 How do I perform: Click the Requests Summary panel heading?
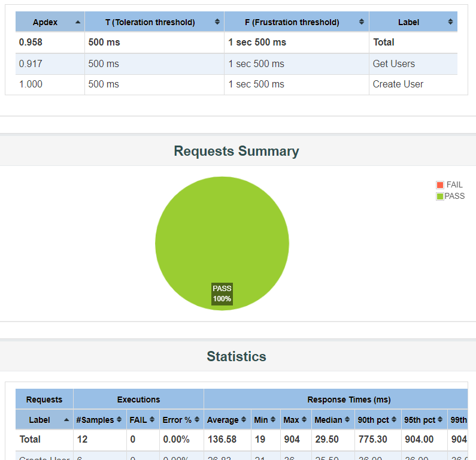[x=237, y=151]
